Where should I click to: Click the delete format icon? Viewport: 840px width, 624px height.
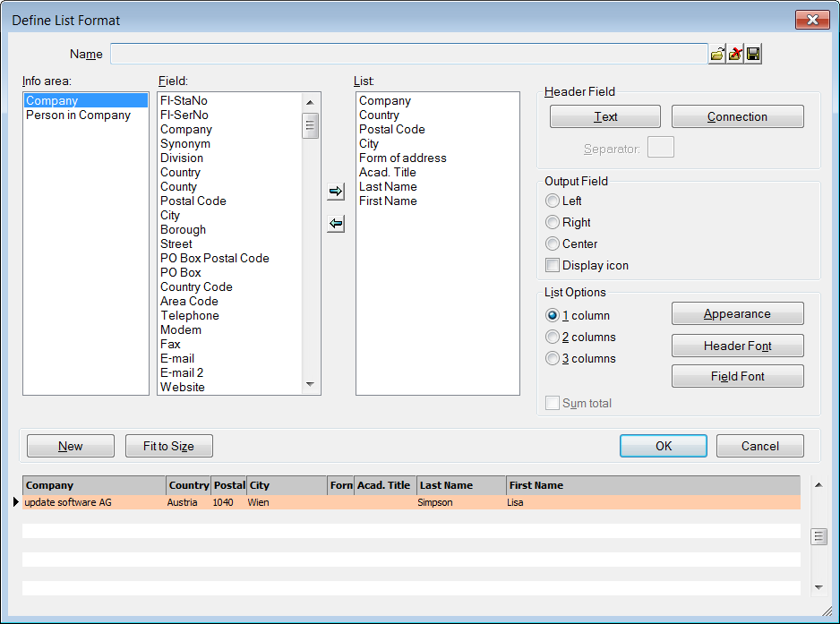click(735, 55)
